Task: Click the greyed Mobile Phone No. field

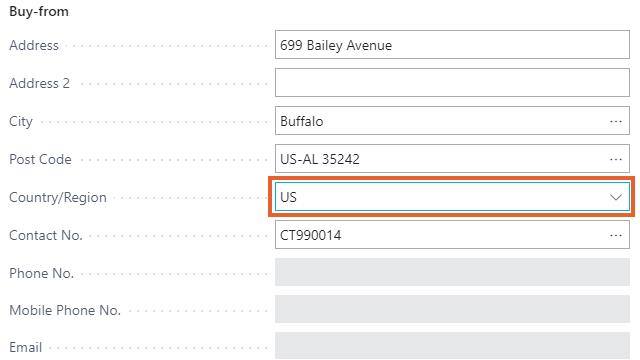Action: coord(452,309)
